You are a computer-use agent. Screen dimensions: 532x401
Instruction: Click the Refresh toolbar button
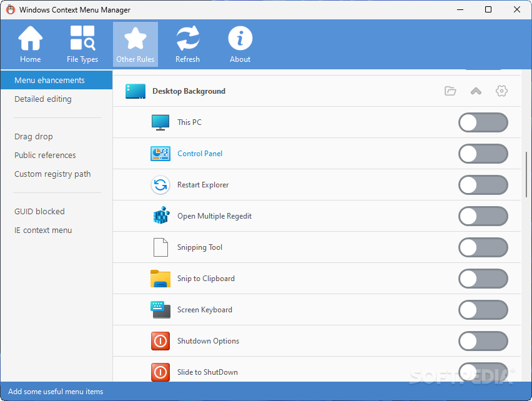187,44
